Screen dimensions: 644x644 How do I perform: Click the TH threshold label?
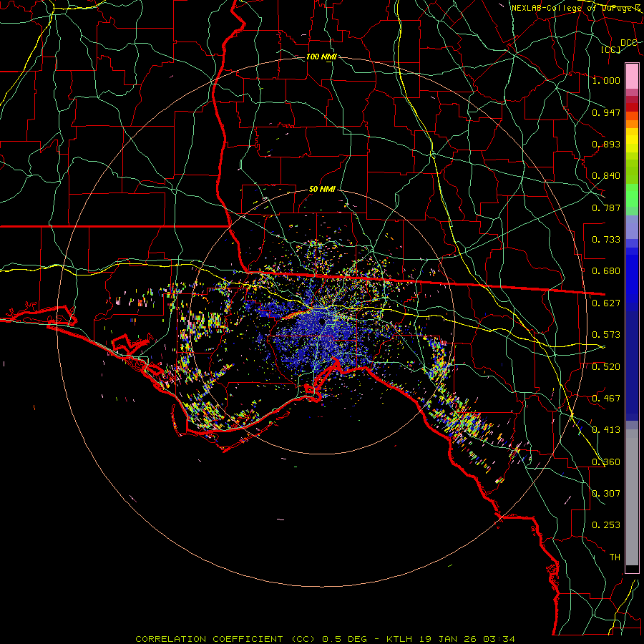615,557
